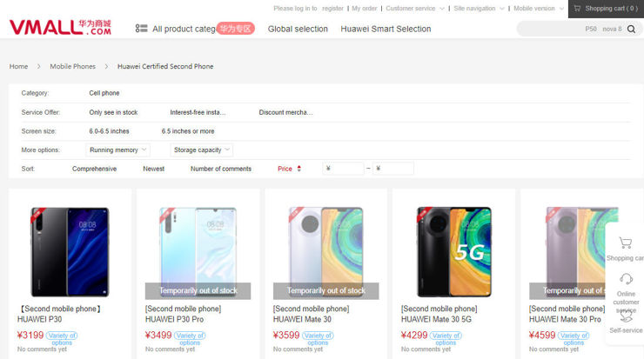Expand the Running memory dropdown
This screenshot has width=644, height=359.
click(x=117, y=150)
